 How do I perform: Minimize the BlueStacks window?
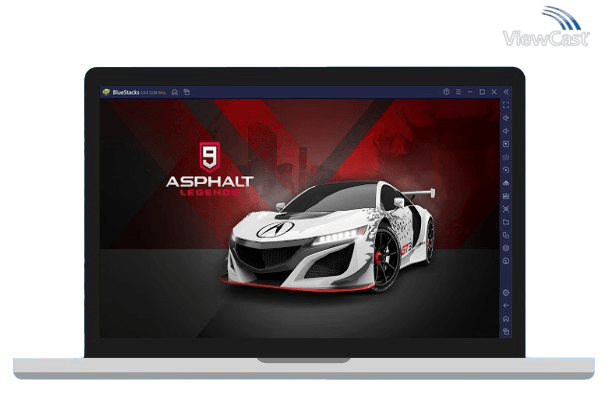click(x=470, y=92)
